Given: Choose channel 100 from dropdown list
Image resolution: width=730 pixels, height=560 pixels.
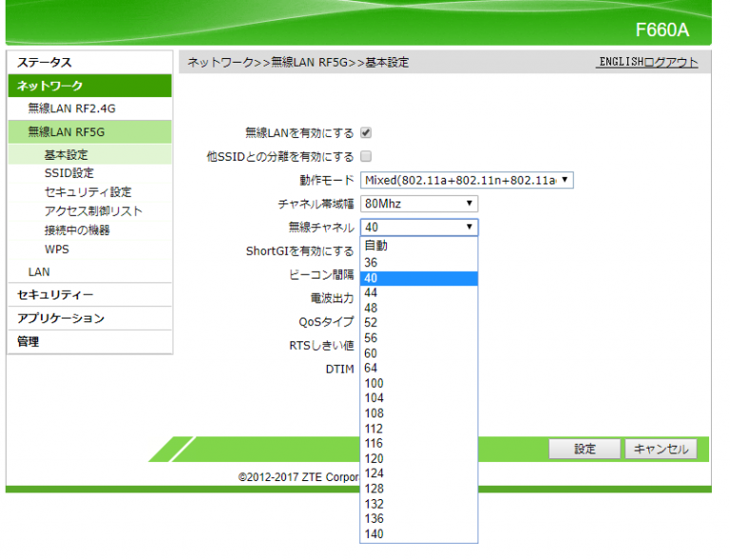Looking at the screenshot, I should coord(418,383).
